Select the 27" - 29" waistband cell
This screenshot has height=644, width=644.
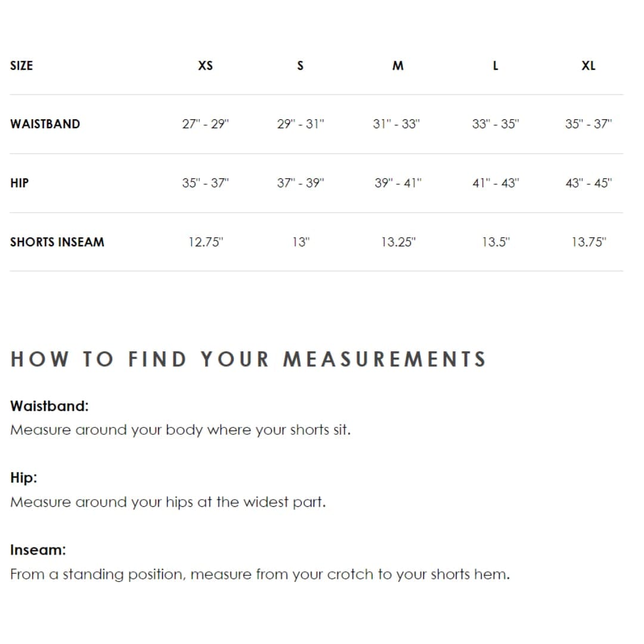click(x=205, y=124)
